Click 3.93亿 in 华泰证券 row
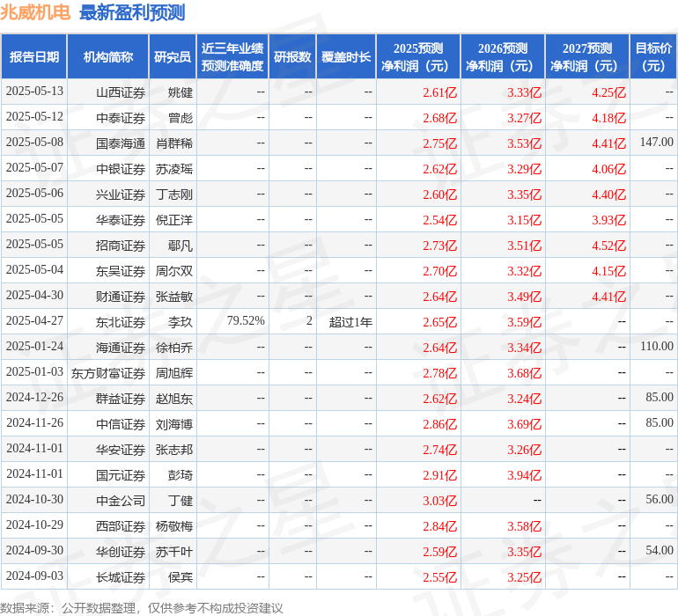The width and height of the screenshot is (678, 616). point(608,220)
